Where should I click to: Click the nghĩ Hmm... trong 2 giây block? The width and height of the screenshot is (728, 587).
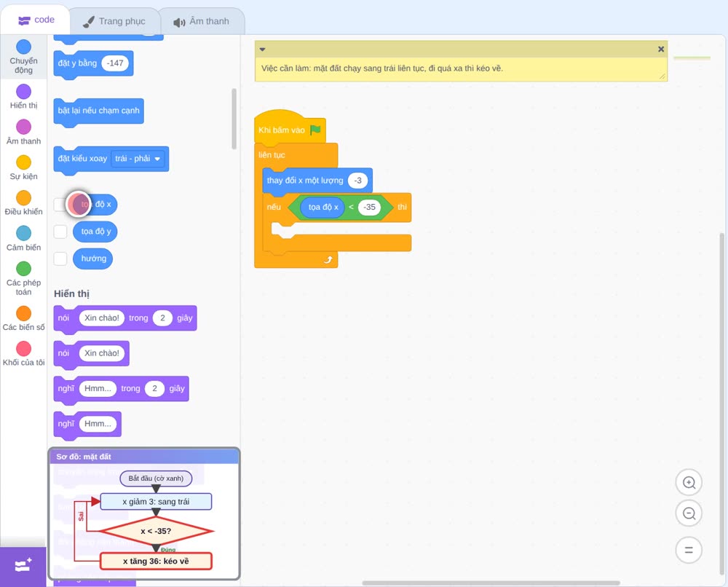tap(121, 389)
